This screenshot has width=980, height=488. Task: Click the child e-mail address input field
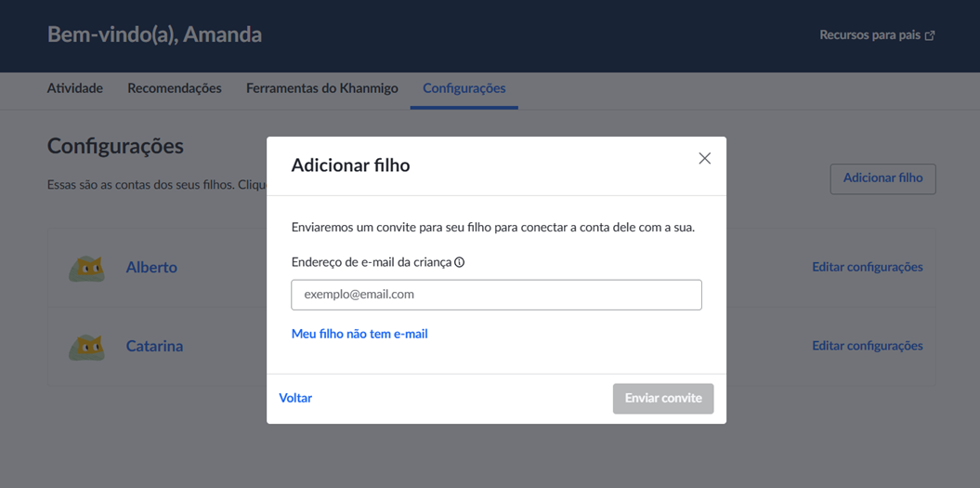click(496, 295)
